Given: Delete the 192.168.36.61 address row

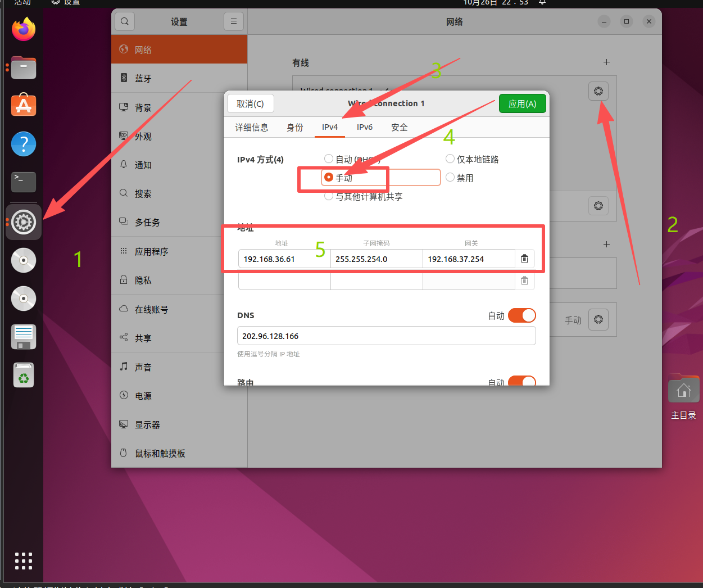Looking at the screenshot, I should pos(525,259).
